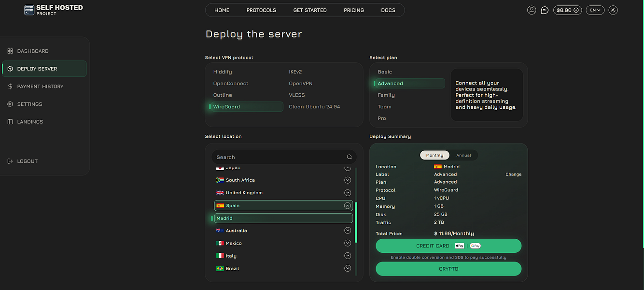Select the Hiddify protocol

223,72
